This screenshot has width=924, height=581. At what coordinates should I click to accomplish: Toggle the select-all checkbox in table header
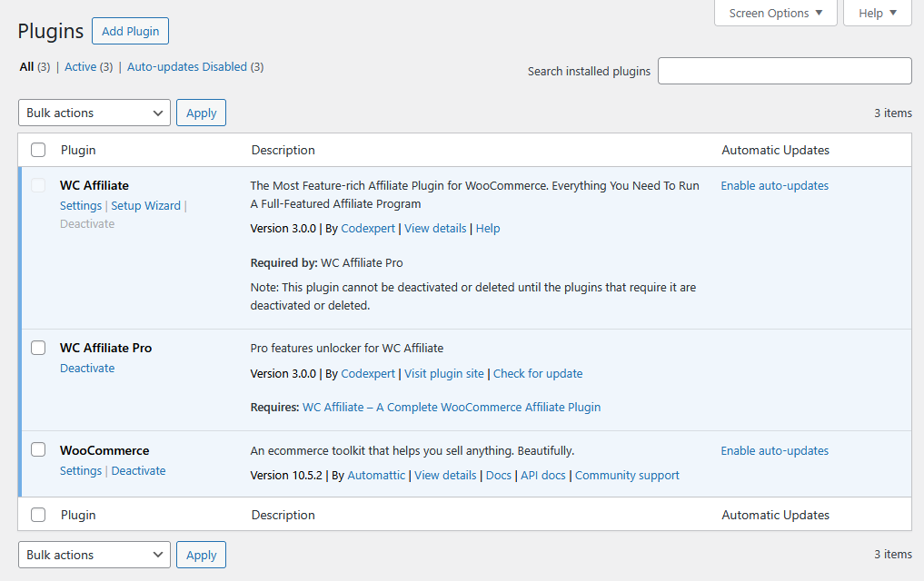click(x=38, y=150)
